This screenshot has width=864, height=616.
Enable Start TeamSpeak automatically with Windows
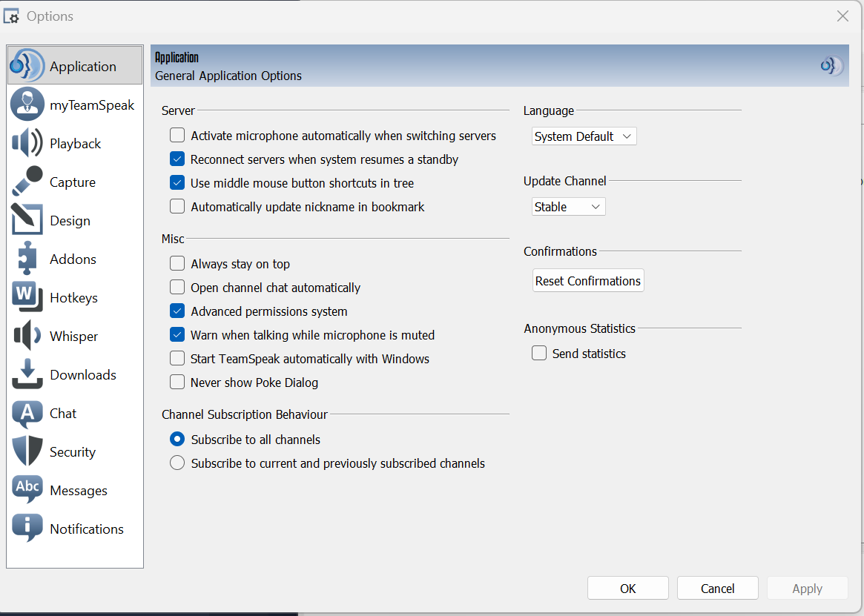[x=177, y=358]
